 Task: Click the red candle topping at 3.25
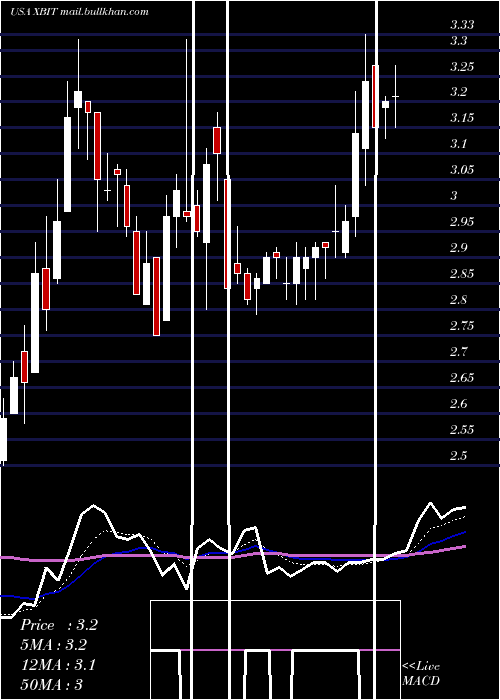click(375, 96)
